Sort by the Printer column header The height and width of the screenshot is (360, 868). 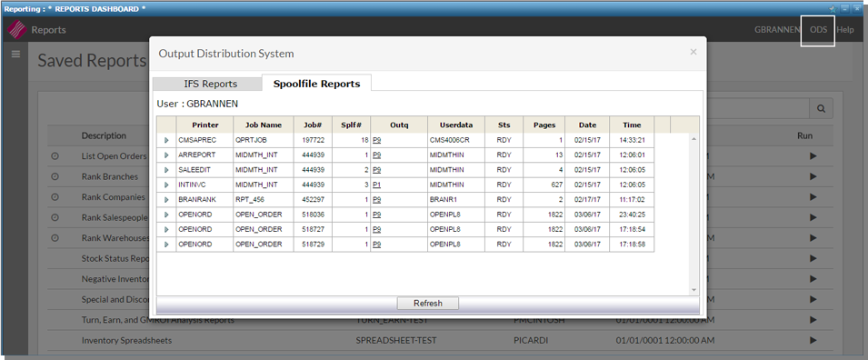pos(205,125)
